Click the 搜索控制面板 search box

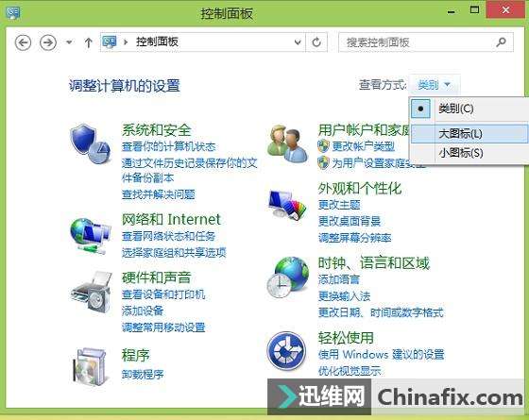[426, 42]
